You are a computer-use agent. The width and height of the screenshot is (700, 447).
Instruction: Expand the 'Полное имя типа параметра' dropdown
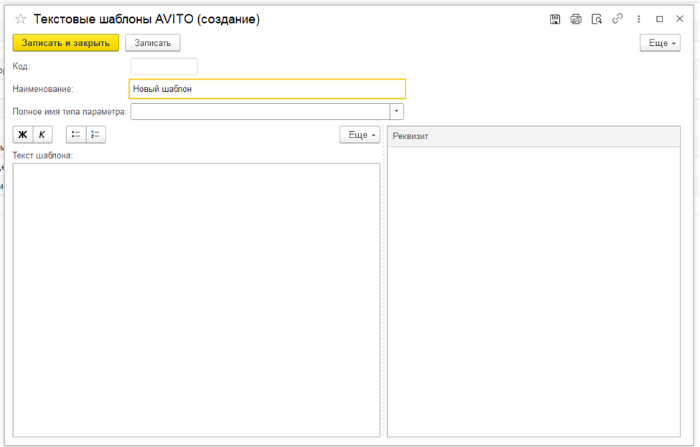pyautogui.click(x=397, y=112)
